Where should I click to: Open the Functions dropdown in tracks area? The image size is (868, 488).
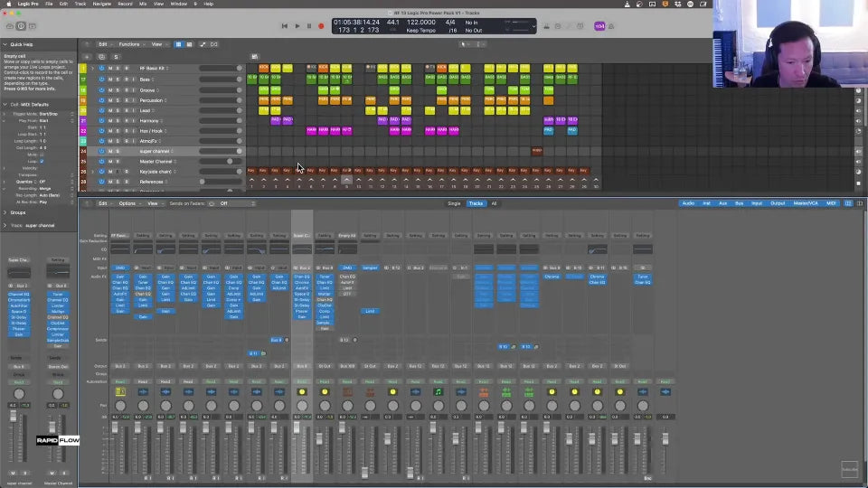coord(131,44)
